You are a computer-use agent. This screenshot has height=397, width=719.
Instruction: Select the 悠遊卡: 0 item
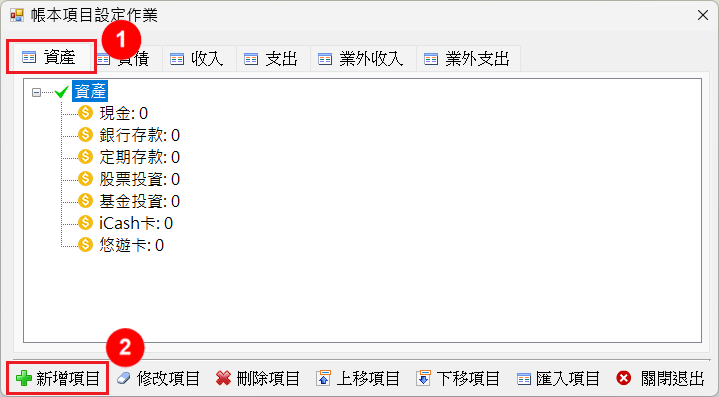(131, 245)
